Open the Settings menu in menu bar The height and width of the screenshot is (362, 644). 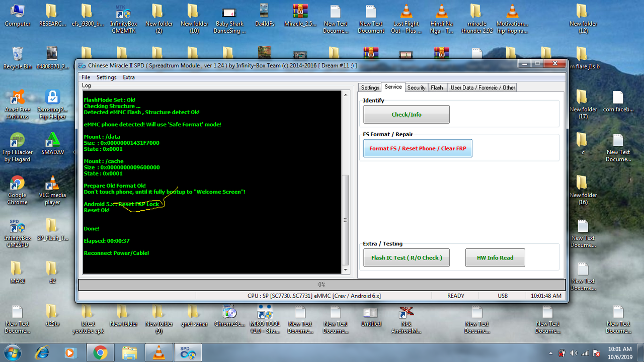(x=106, y=77)
